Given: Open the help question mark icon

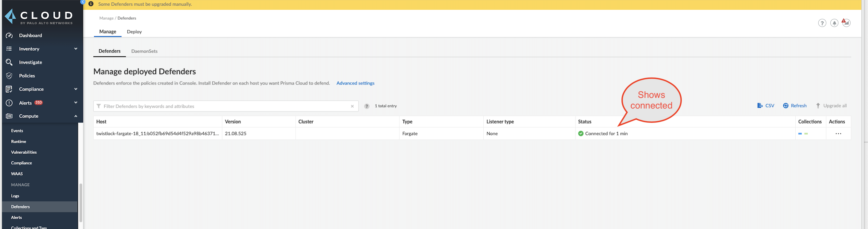Looking at the screenshot, I should [x=822, y=23].
